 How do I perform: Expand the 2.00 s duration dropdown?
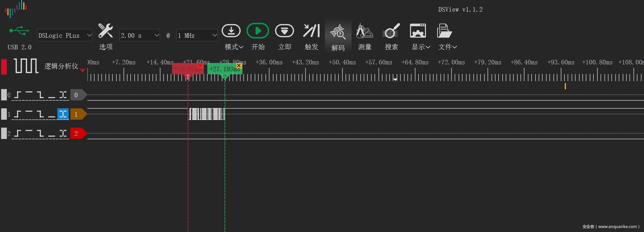click(x=156, y=35)
